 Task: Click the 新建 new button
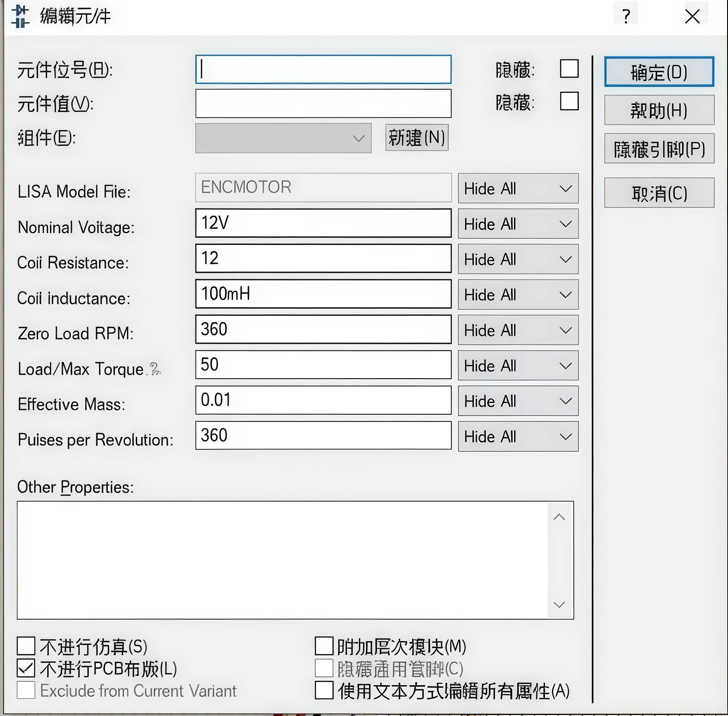416,137
